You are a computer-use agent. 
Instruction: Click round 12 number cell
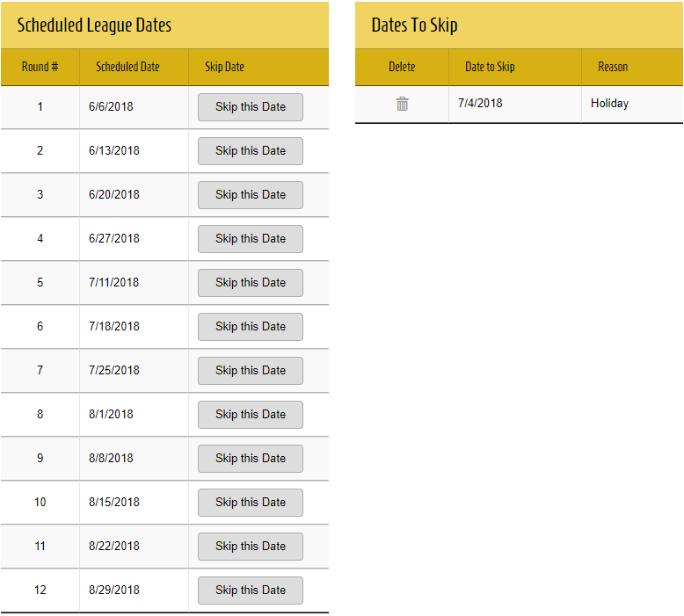(x=40, y=591)
